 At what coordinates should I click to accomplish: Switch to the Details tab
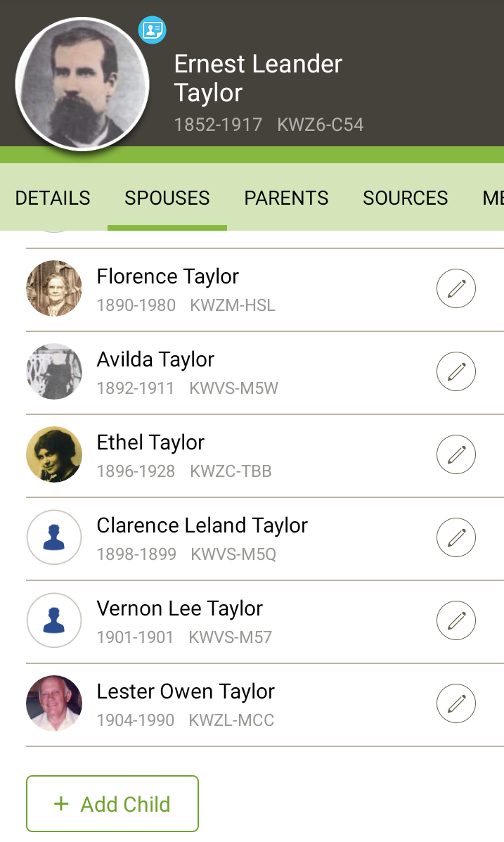click(x=53, y=198)
